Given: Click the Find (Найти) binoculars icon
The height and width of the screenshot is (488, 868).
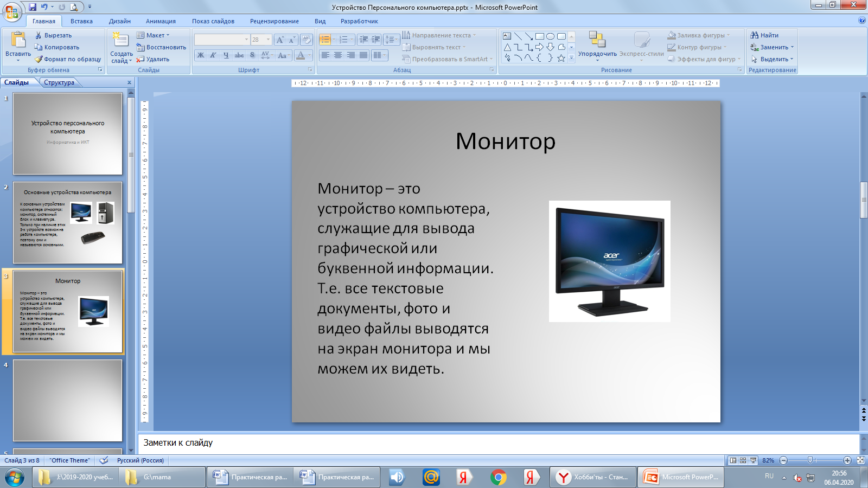Looking at the screenshot, I should pos(754,35).
